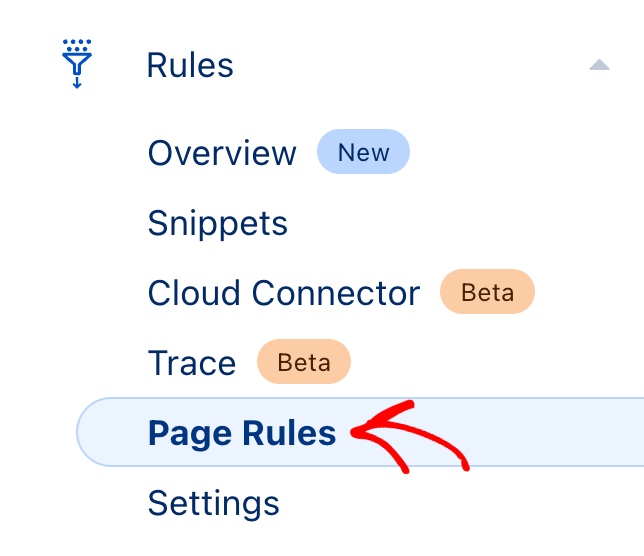Click the downward arrow tip of funnel icon
Screen dimensions: 644x556
coord(77,84)
